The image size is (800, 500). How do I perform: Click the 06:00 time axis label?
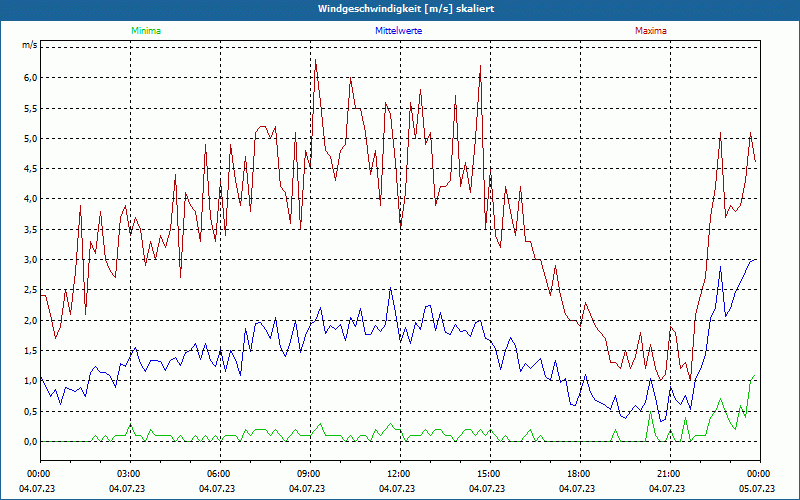click(219, 473)
